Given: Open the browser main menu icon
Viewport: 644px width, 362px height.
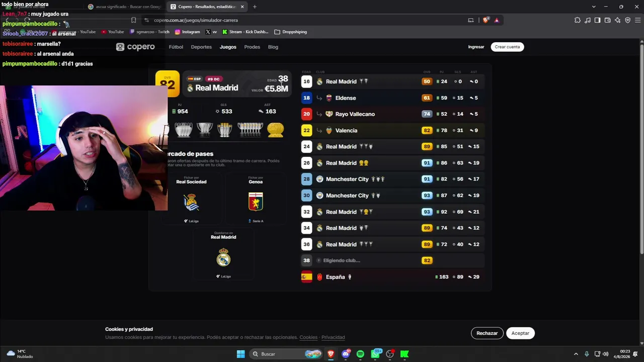Looking at the screenshot, I should click(637, 20).
